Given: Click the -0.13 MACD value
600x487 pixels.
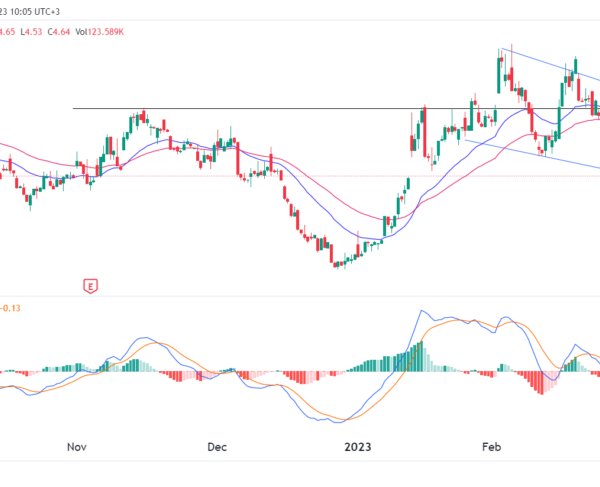Looking at the screenshot, I should click(x=10, y=308).
